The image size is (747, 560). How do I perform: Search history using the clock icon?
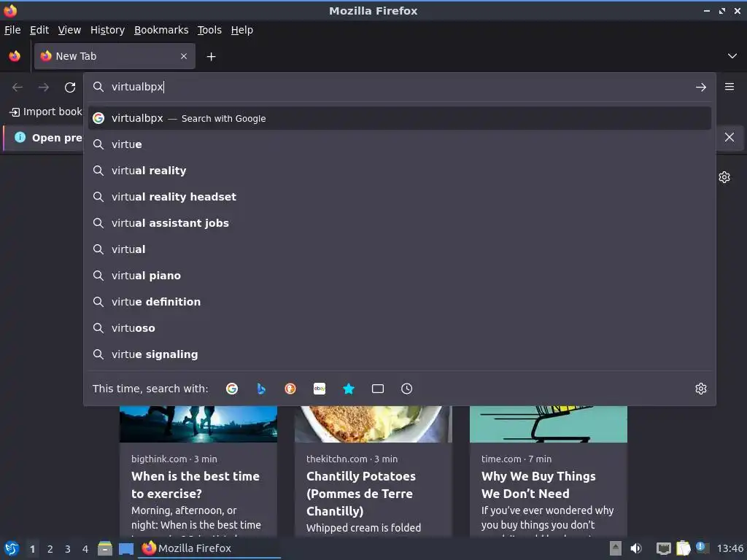tap(407, 389)
